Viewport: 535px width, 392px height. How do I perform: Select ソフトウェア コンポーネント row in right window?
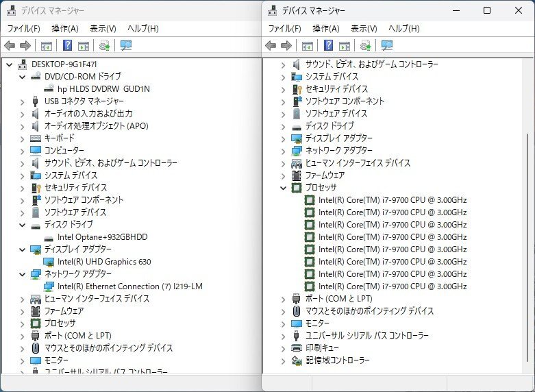(345, 101)
